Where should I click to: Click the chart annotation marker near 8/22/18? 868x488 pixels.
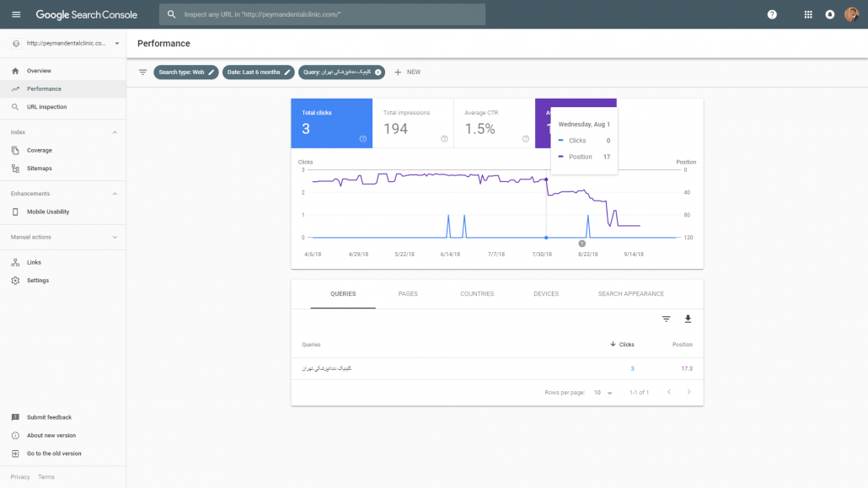coord(581,244)
